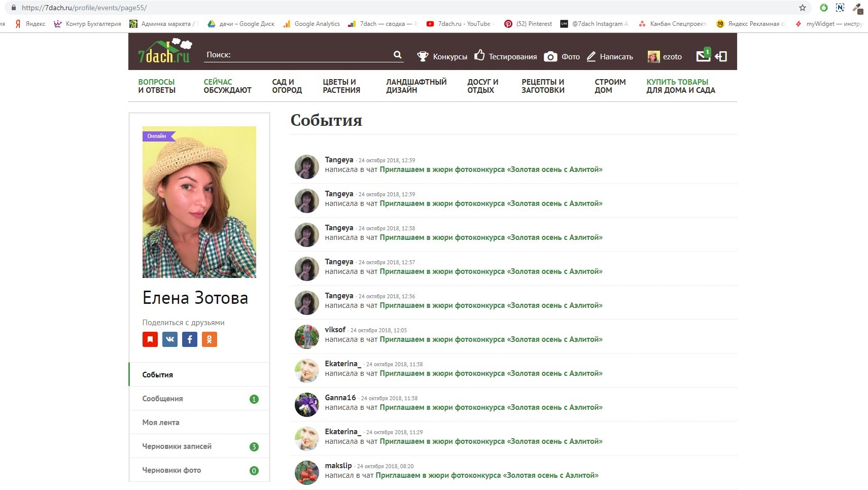Bookmark this page with star icon
Viewport: 868px width, 490px height.
click(x=803, y=8)
